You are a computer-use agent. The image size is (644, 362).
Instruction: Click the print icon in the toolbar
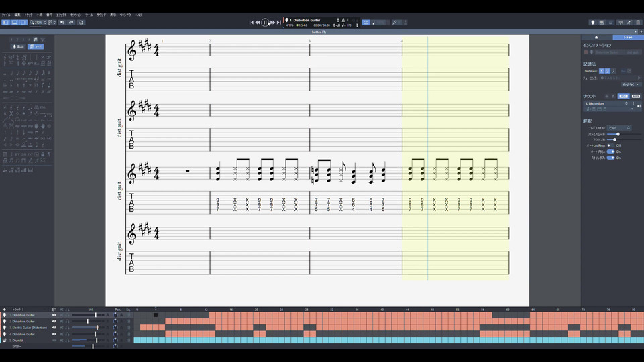tap(81, 23)
